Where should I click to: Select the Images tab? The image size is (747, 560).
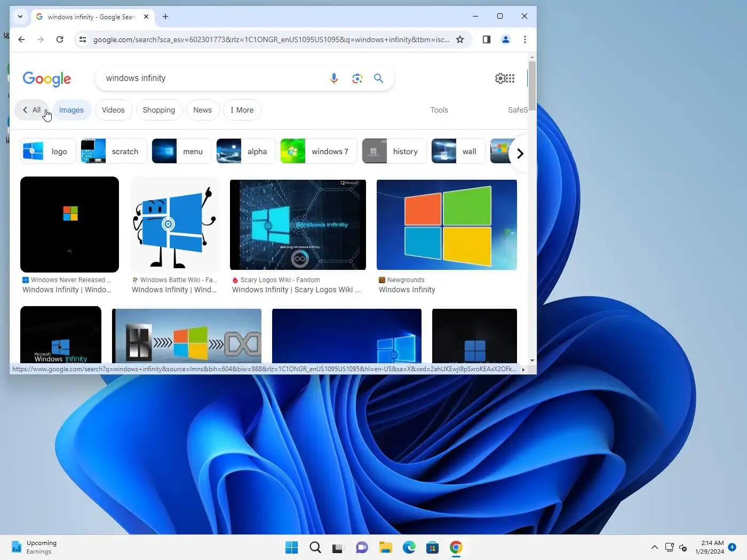71,110
